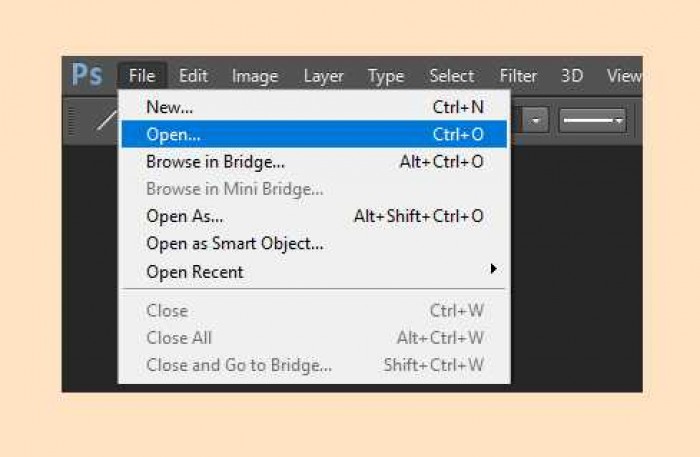The width and height of the screenshot is (700, 457).
Task: Open the Filter menu
Action: [518, 75]
